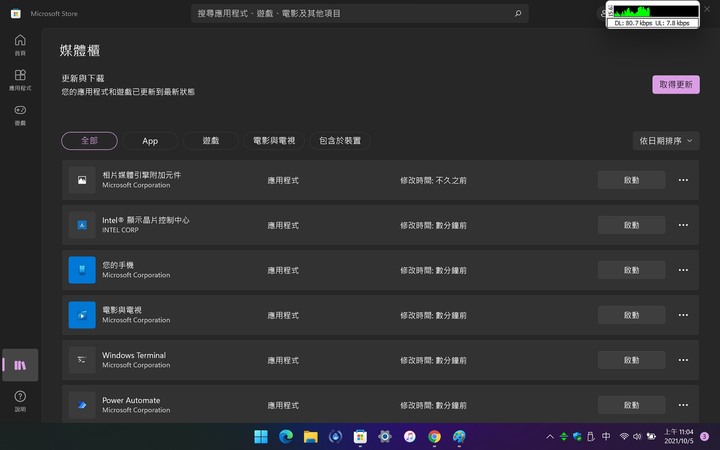
Task: Open Google Chrome from the taskbar
Action: click(434, 436)
